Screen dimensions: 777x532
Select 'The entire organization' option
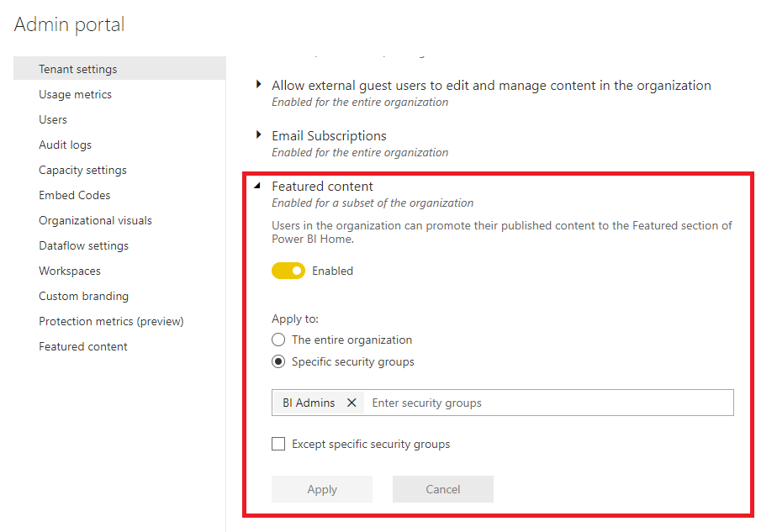click(278, 340)
